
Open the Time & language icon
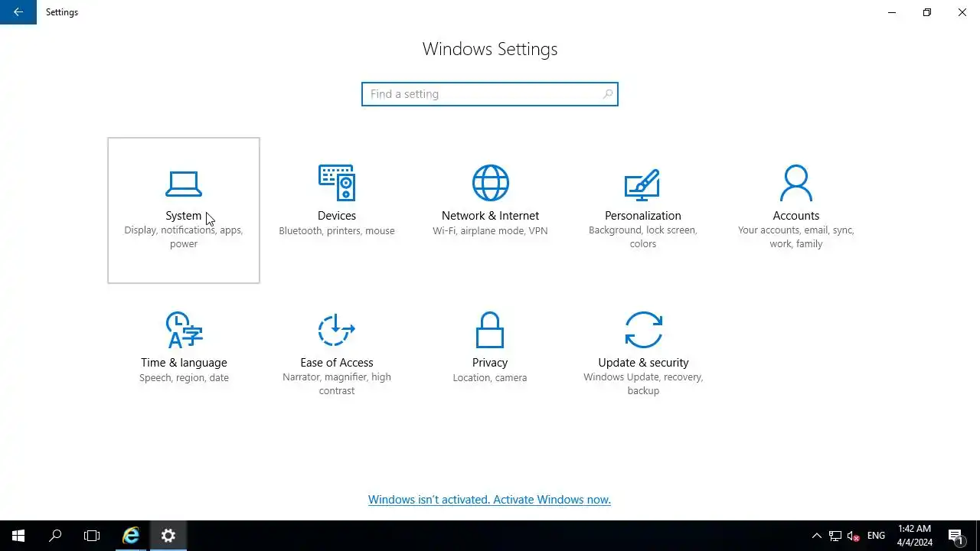(184, 330)
